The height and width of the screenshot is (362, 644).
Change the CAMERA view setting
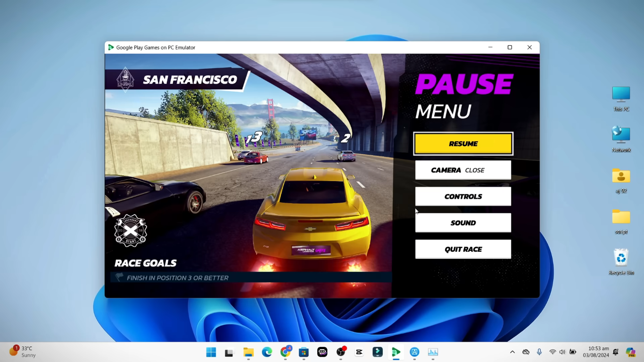[463, 170]
